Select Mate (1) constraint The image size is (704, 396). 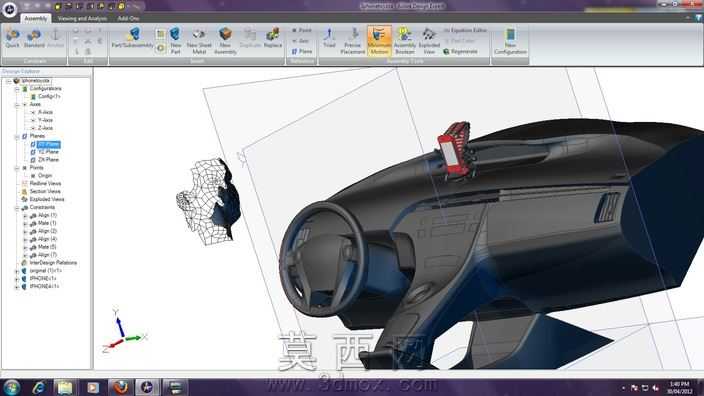point(47,223)
